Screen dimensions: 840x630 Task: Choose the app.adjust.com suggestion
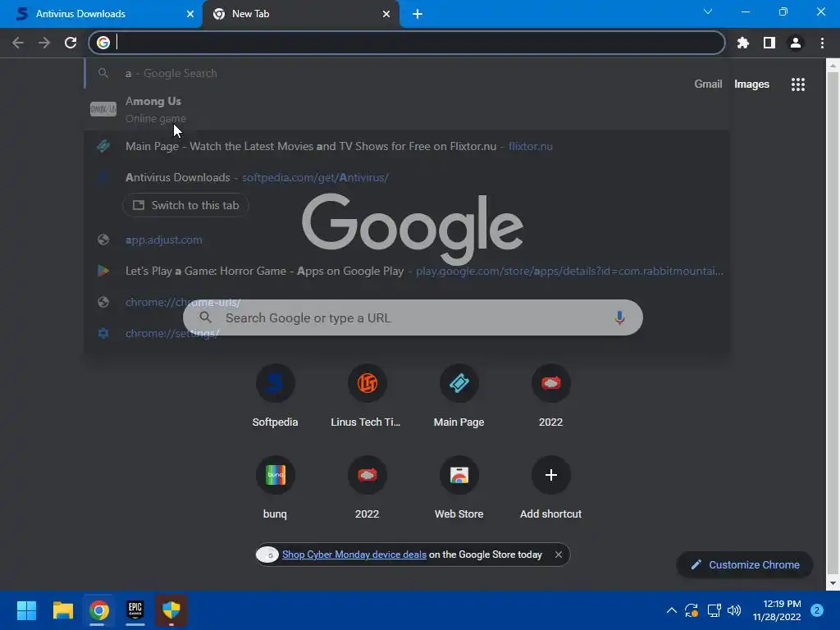407,240
